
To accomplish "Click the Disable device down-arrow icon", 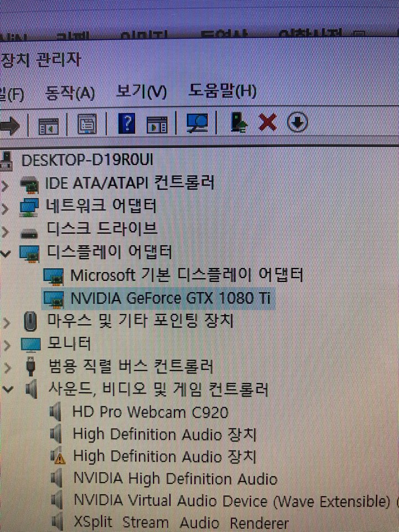I will (297, 123).
